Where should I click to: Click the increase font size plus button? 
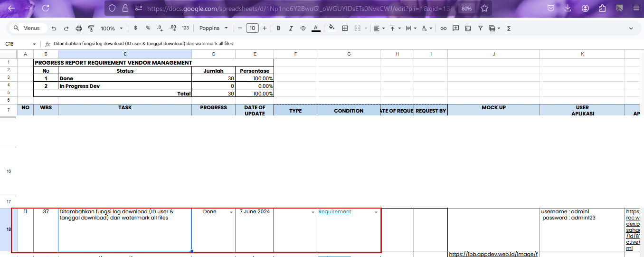[265, 29]
